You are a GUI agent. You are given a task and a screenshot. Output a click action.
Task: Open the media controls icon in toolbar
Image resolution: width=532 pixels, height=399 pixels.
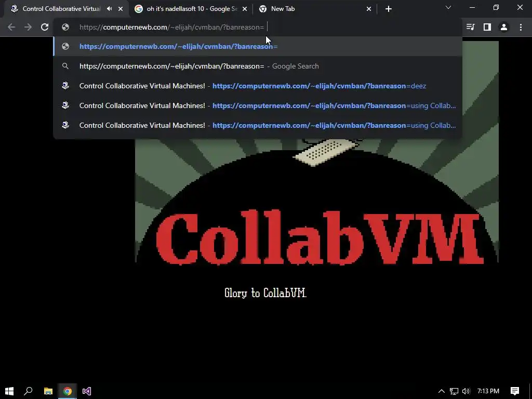[x=470, y=27]
